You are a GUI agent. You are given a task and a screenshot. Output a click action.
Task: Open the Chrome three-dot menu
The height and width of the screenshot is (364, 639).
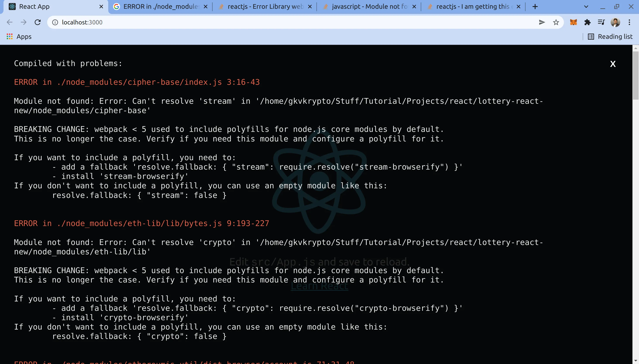pos(629,22)
